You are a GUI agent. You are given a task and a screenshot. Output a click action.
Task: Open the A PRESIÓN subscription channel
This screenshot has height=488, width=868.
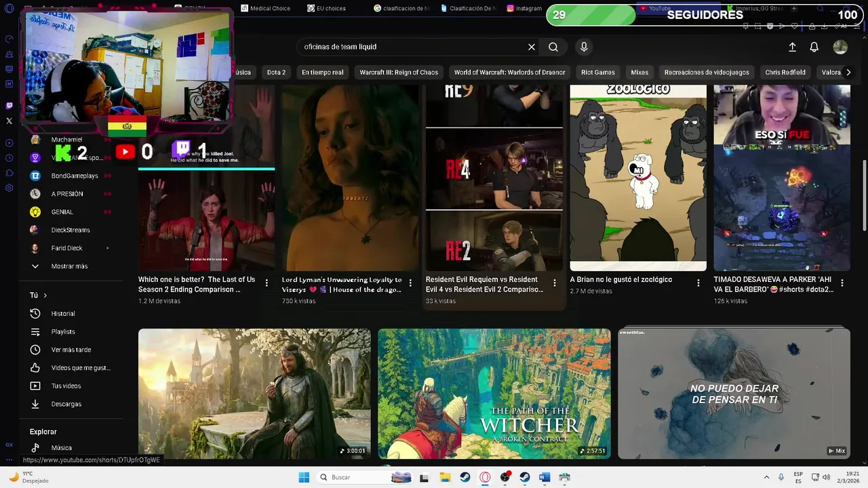click(x=71, y=194)
